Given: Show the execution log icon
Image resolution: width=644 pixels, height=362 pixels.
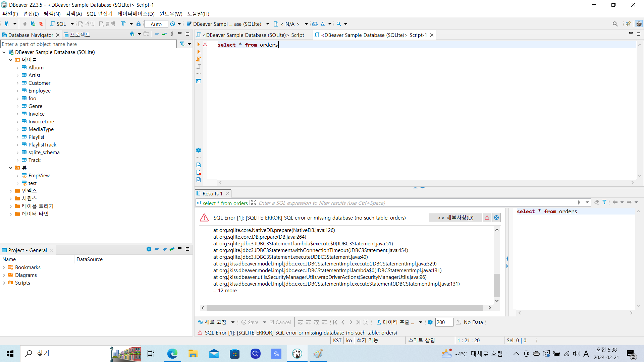Looking at the screenshot, I should tap(199, 172).
